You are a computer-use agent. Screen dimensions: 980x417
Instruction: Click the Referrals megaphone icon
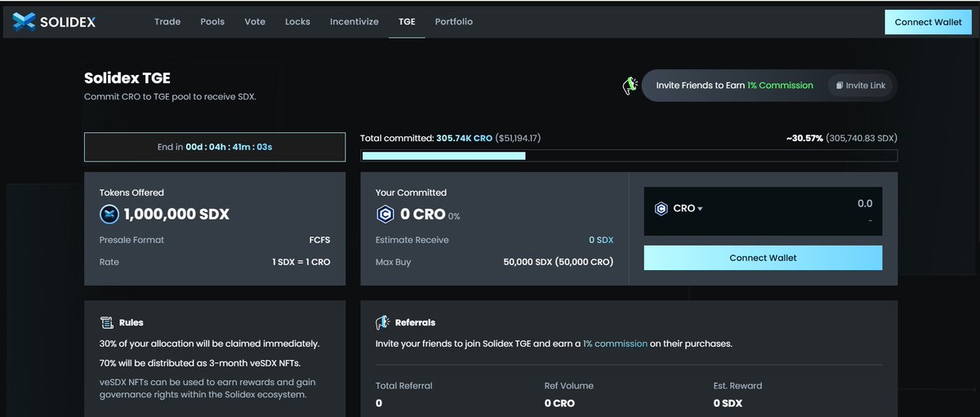382,322
